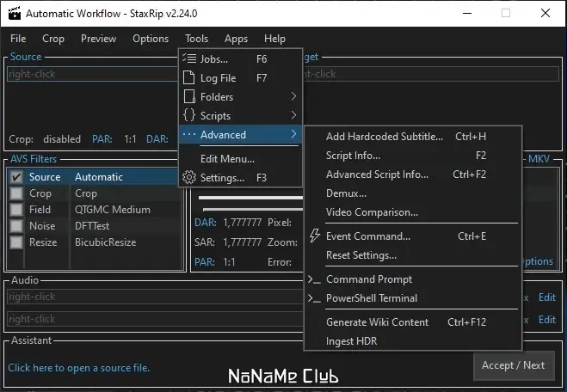Click the Scripts curly braces icon

tap(189, 115)
